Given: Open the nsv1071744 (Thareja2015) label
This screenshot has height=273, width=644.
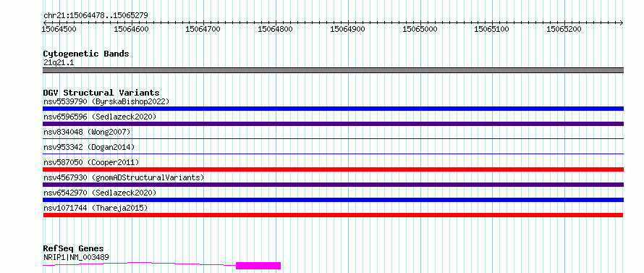Looking at the screenshot, I should (96, 208).
